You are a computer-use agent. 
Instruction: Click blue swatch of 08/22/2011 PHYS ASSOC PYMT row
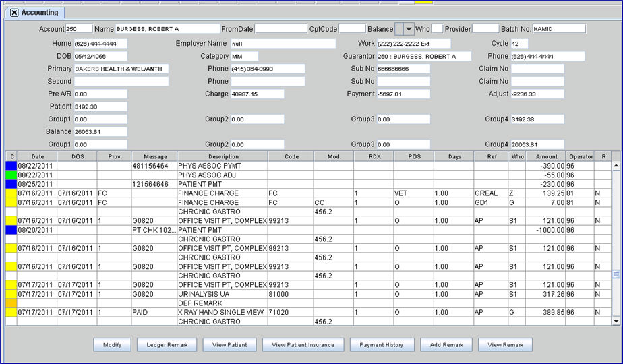(x=11, y=166)
